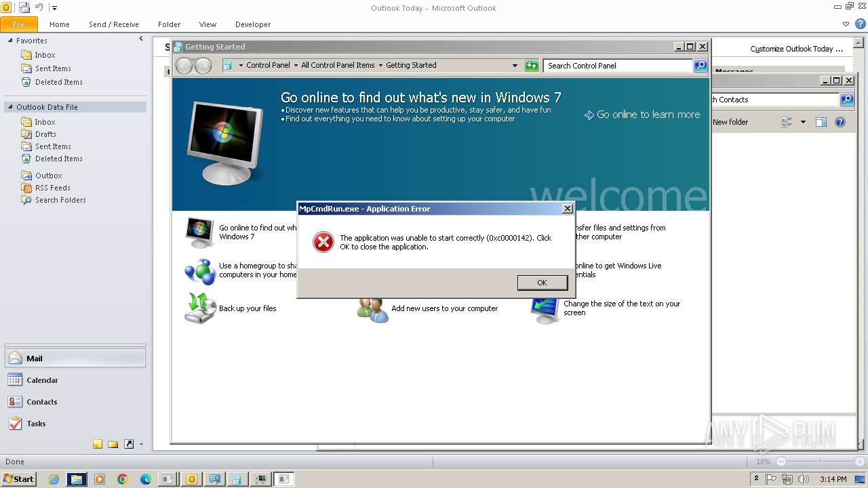
Task: Click the Search Contacts magnifier button
Action: (847, 100)
